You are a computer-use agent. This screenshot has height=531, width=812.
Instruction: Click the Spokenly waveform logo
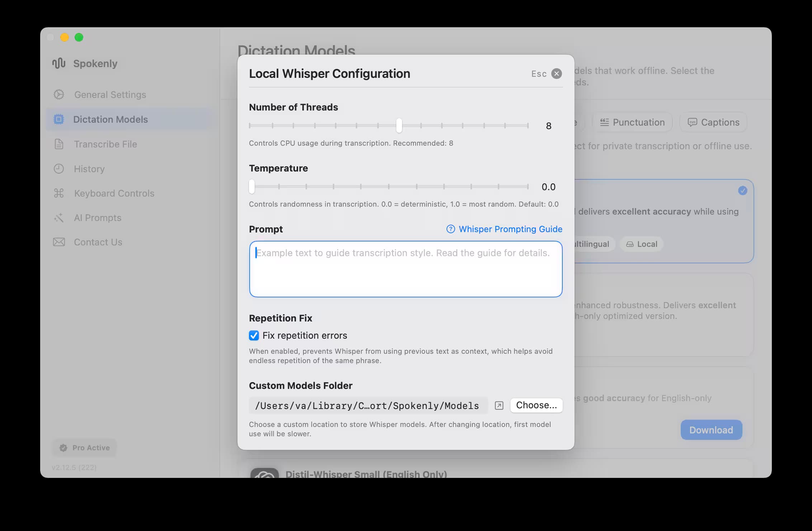pyautogui.click(x=59, y=63)
